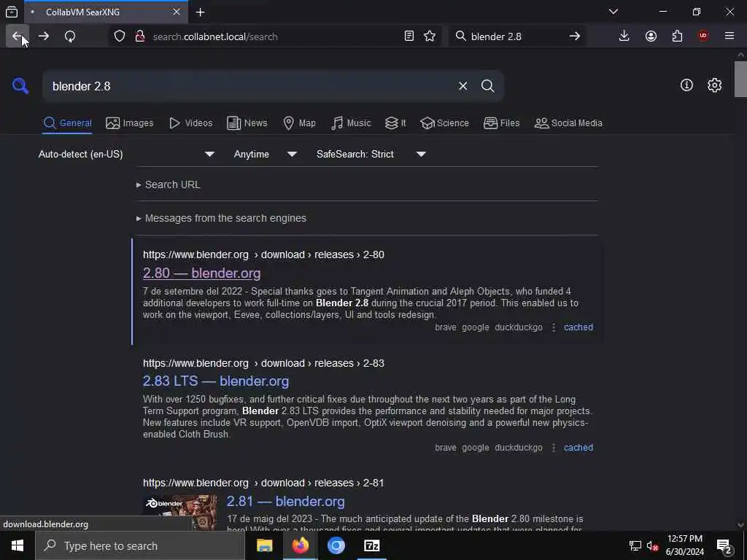
Task: Go back to the previous page
Action: coord(18,36)
